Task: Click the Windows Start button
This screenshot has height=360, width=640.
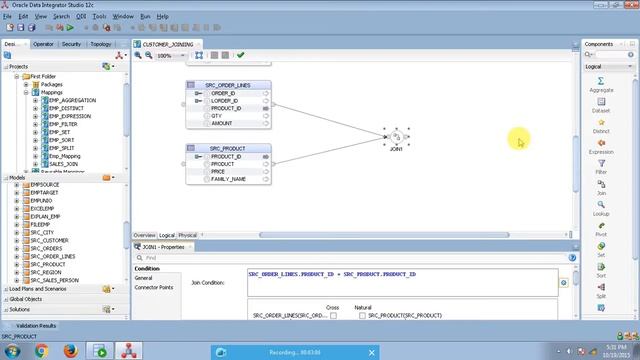Action: 12,351
